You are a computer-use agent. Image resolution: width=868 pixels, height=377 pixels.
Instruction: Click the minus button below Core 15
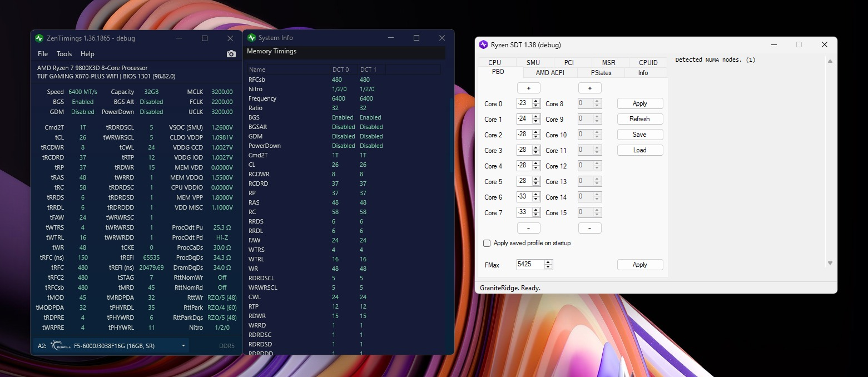[x=590, y=228]
